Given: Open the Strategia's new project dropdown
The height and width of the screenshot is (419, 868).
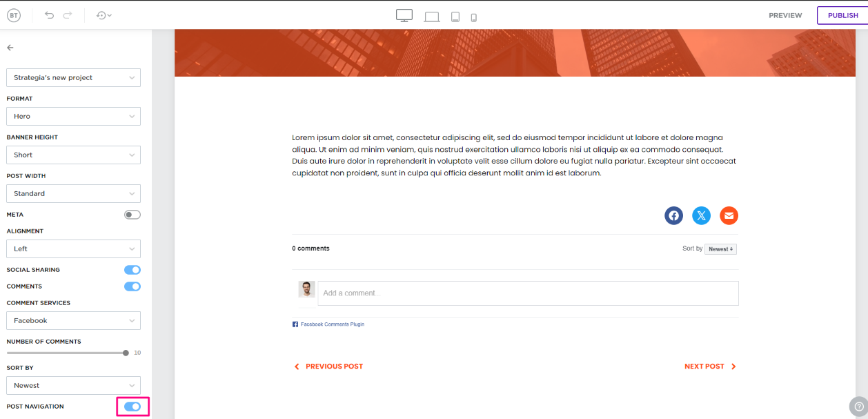Looking at the screenshot, I should [73, 77].
